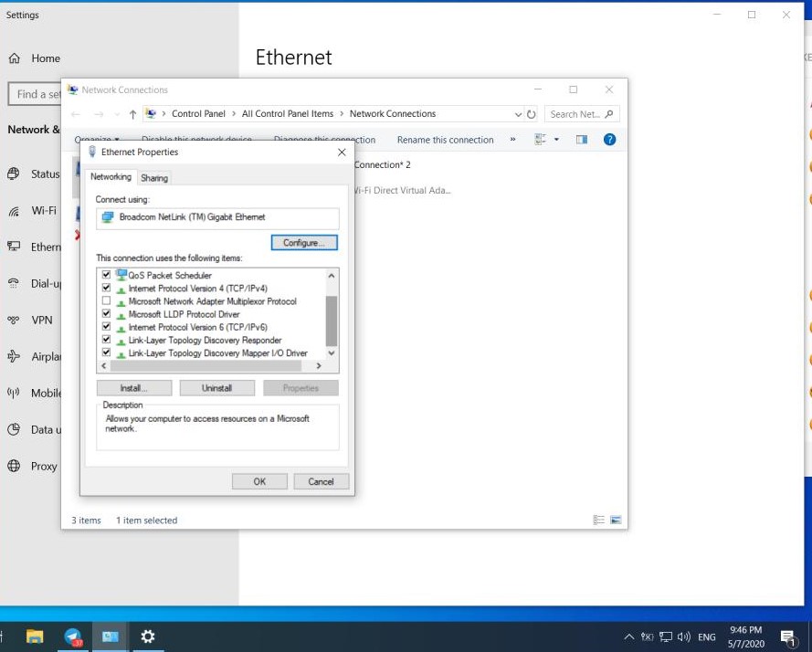Viewport: 812px width, 652px height.
Task: Open File Explorer from the taskbar
Action: coord(35,636)
